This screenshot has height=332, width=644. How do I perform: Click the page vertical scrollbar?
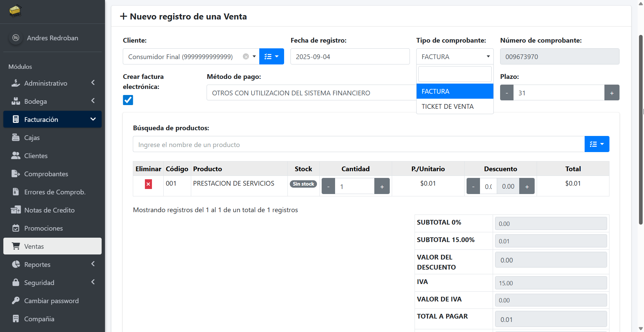[640, 134]
